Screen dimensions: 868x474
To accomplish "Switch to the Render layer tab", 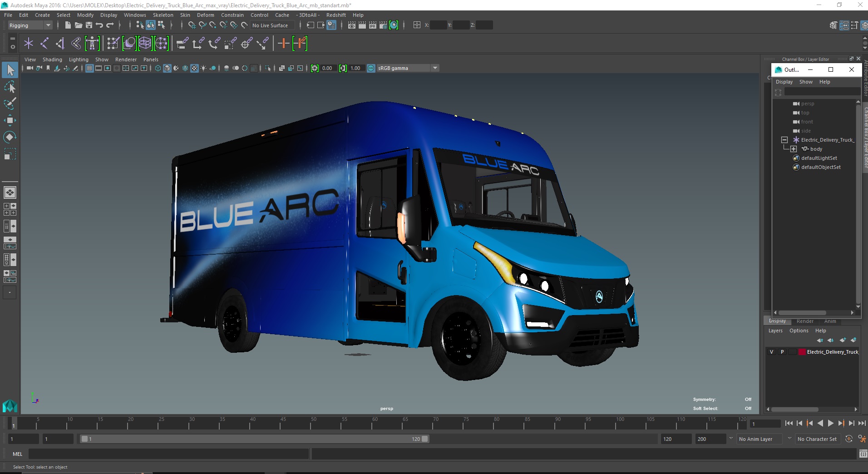I will click(x=805, y=321).
